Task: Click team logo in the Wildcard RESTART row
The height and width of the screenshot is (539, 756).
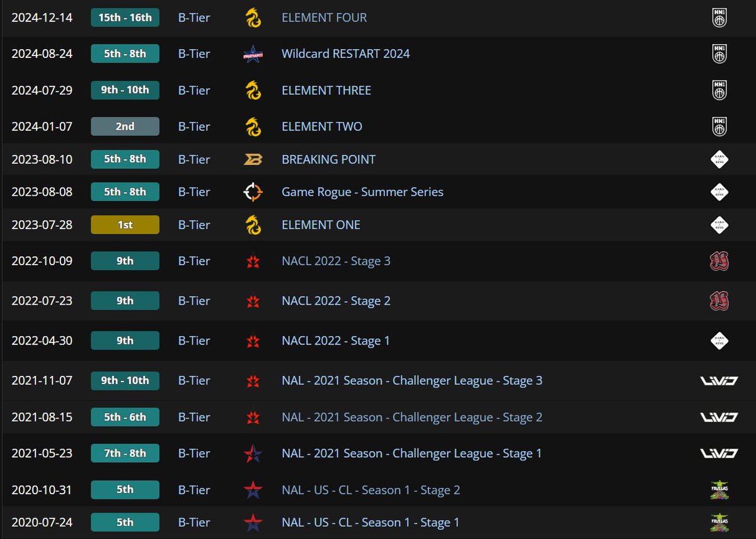Action: point(719,54)
